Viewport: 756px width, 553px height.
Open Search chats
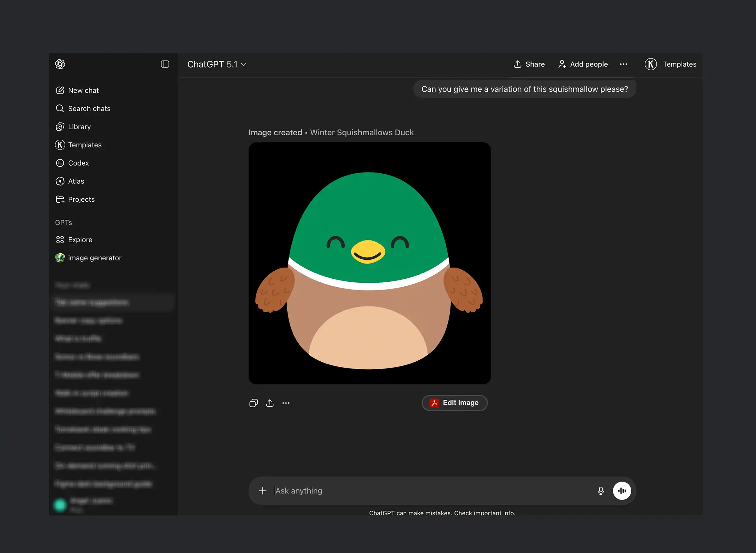tap(83, 109)
